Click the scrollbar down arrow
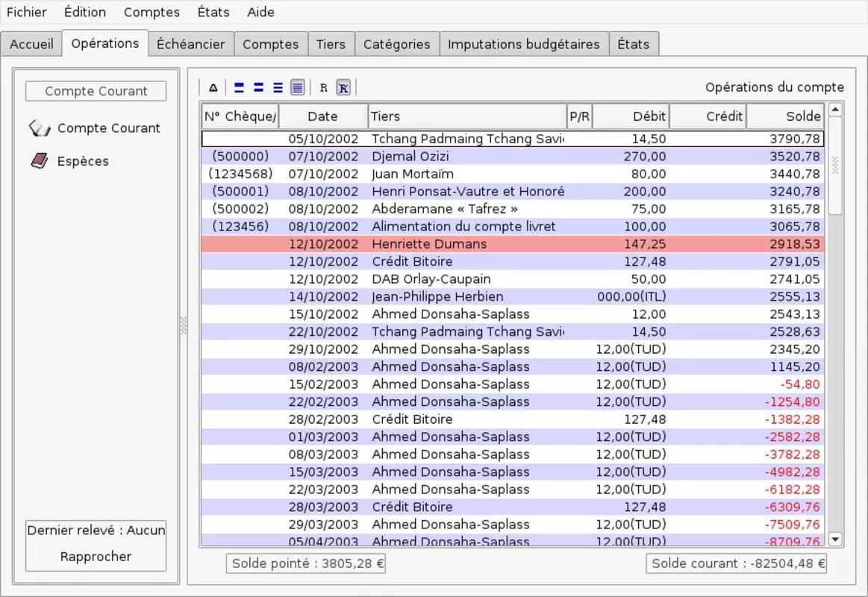Screen dimensions: 868x597 (835, 539)
